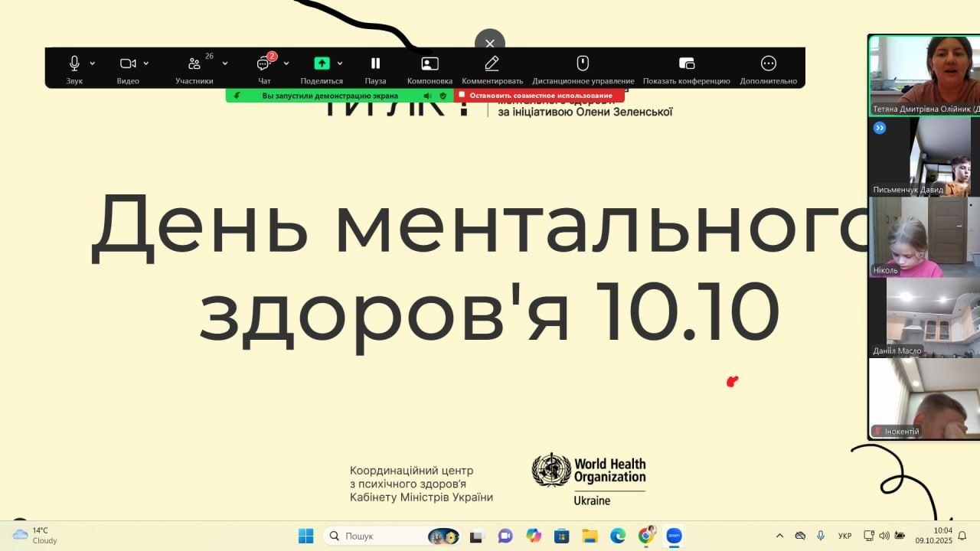Toggle camera using the Видео icon

128,64
